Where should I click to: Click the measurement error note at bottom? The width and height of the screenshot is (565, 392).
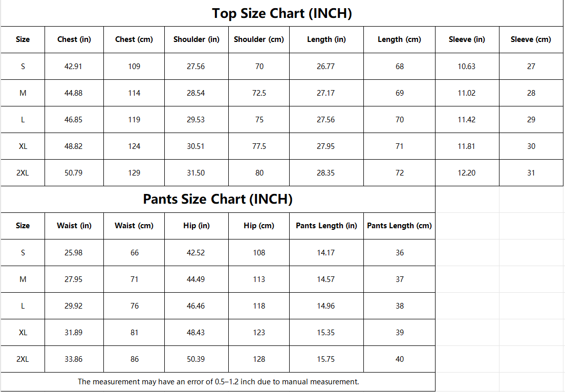[x=218, y=382]
